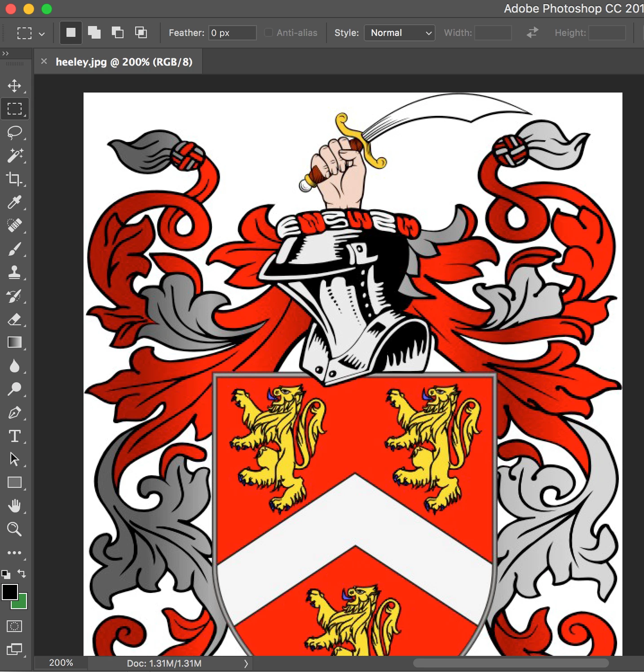Select the Eraser tool

tap(14, 319)
